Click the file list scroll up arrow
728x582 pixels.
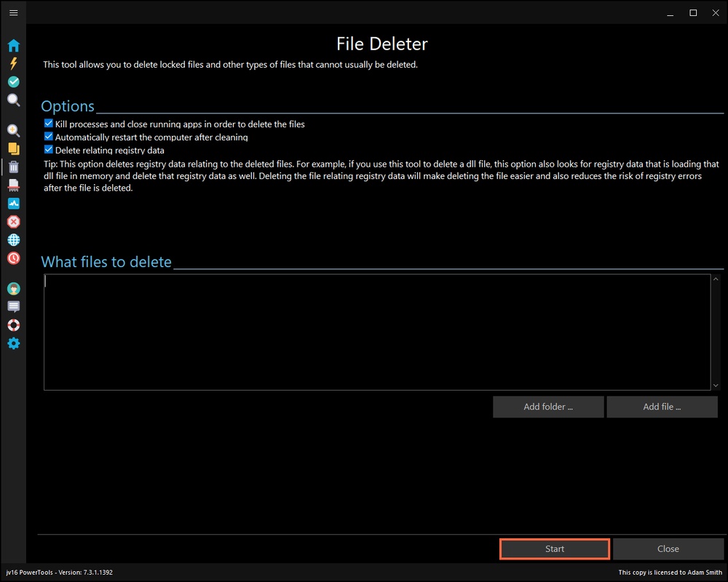click(x=716, y=279)
